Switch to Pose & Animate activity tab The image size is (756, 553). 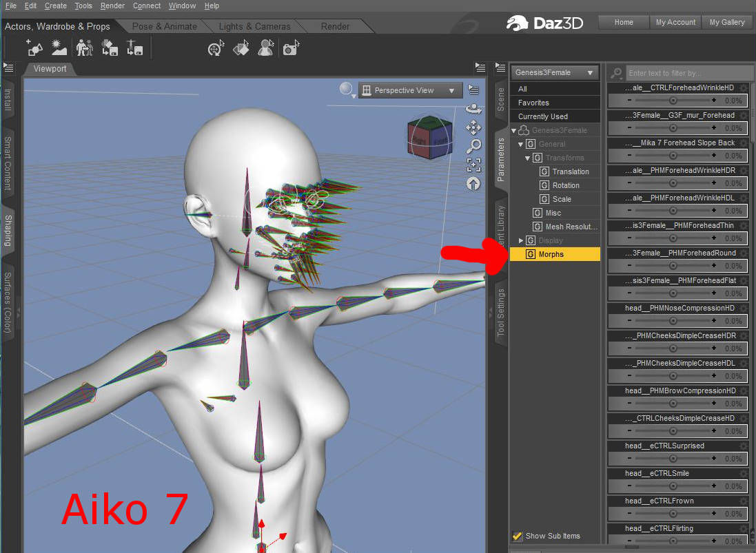click(x=165, y=26)
